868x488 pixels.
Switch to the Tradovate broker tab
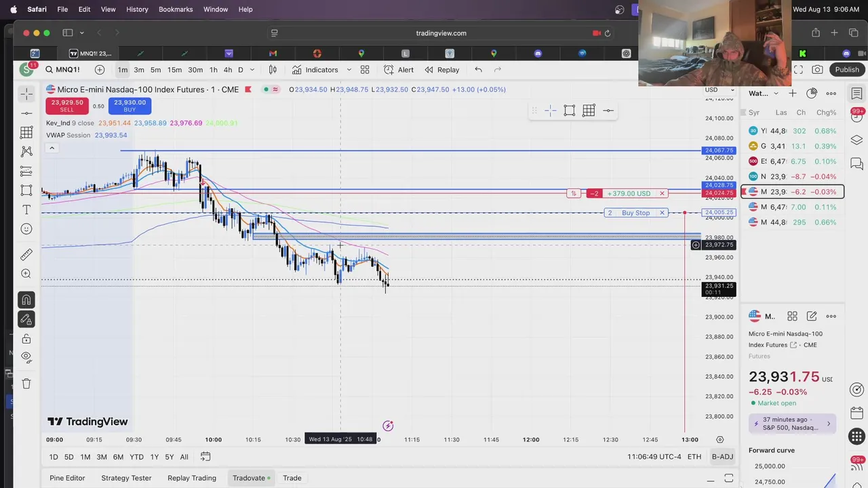(251, 478)
